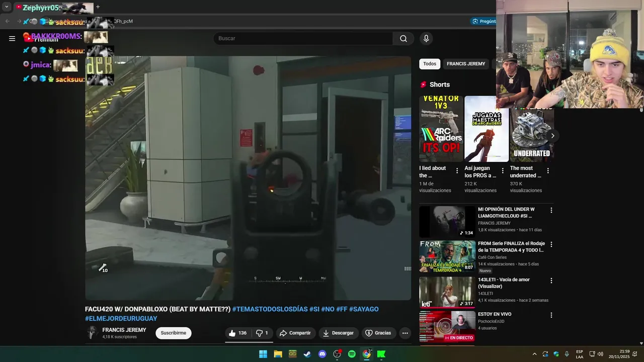Open options for 'MI OPINIÓN DEL UNDER' video
Image resolution: width=644 pixels, height=362 pixels.
tap(551, 210)
